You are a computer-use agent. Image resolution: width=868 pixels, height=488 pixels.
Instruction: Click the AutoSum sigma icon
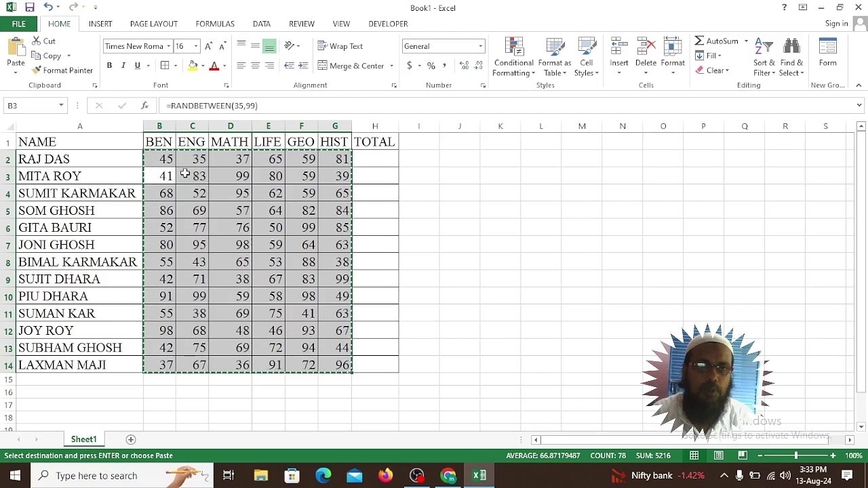point(699,41)
